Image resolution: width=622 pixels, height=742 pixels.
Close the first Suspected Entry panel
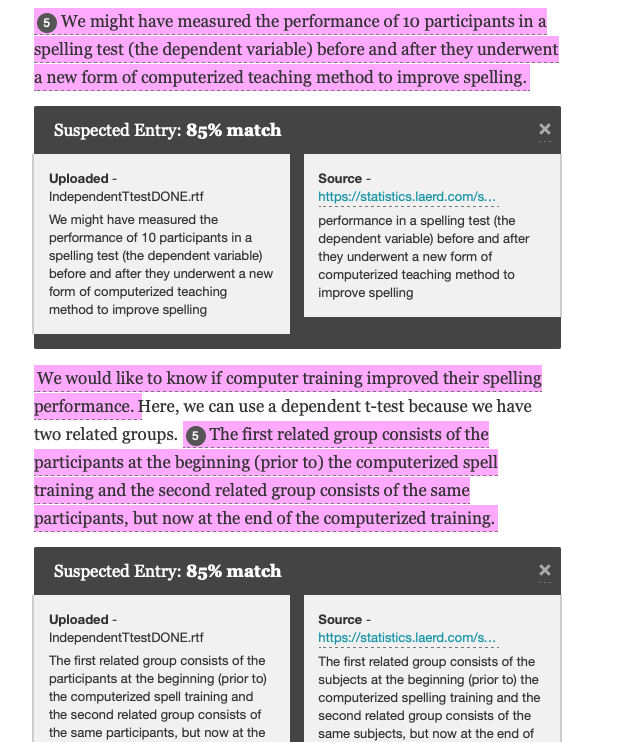544,129
